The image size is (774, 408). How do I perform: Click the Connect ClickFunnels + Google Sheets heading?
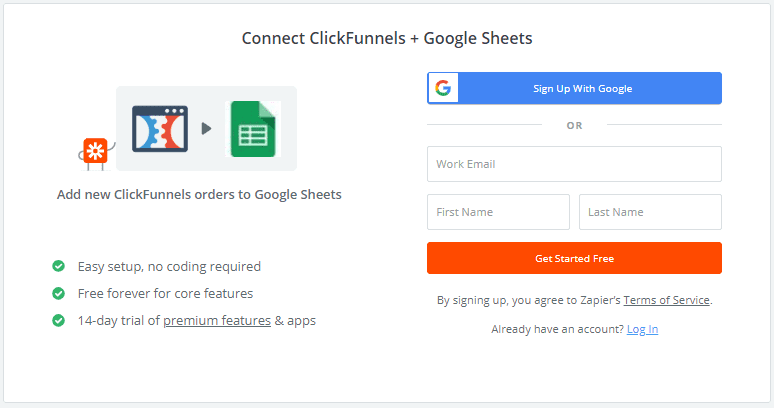[387, 38]
